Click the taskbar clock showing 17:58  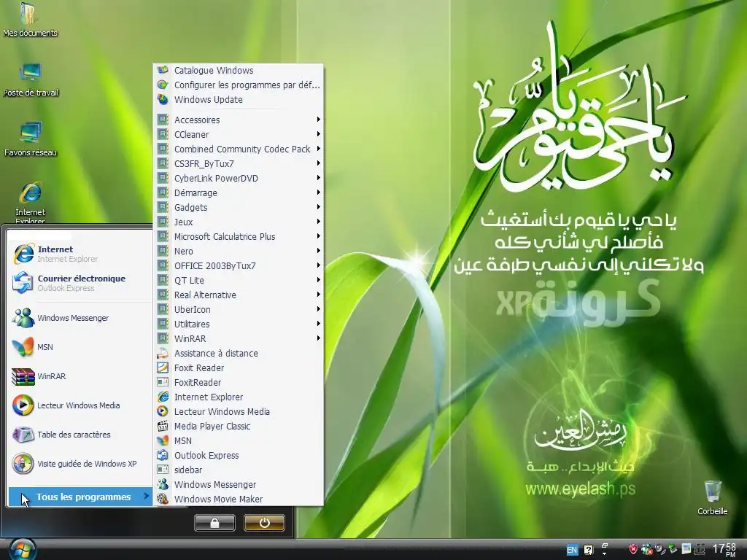pyautogui.click(x=724, y=550)
